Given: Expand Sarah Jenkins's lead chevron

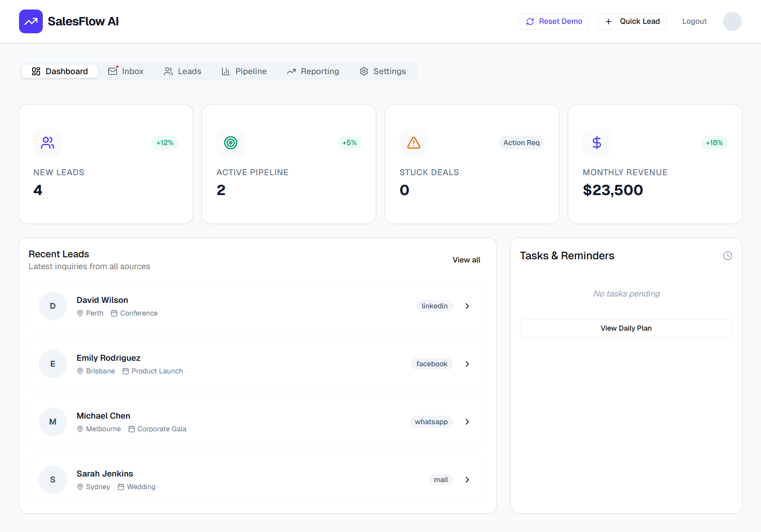Looking at the screenshot, I should pos(467,480).
